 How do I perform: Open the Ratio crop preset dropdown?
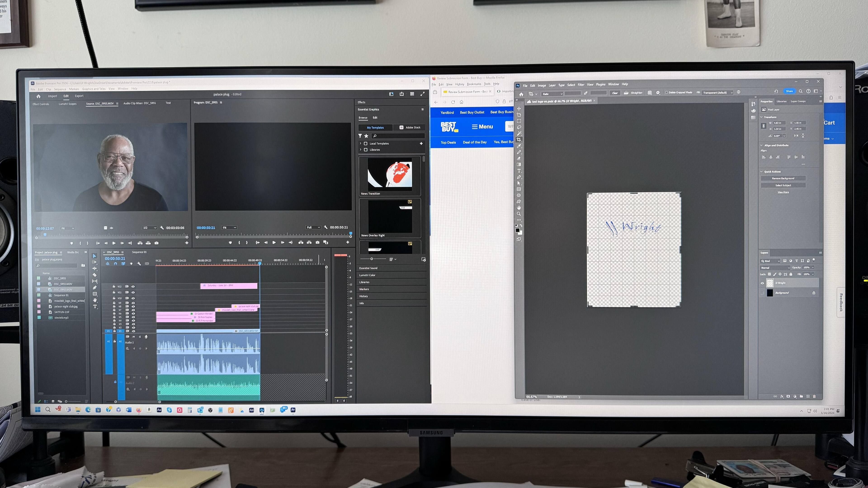point(552,94)
